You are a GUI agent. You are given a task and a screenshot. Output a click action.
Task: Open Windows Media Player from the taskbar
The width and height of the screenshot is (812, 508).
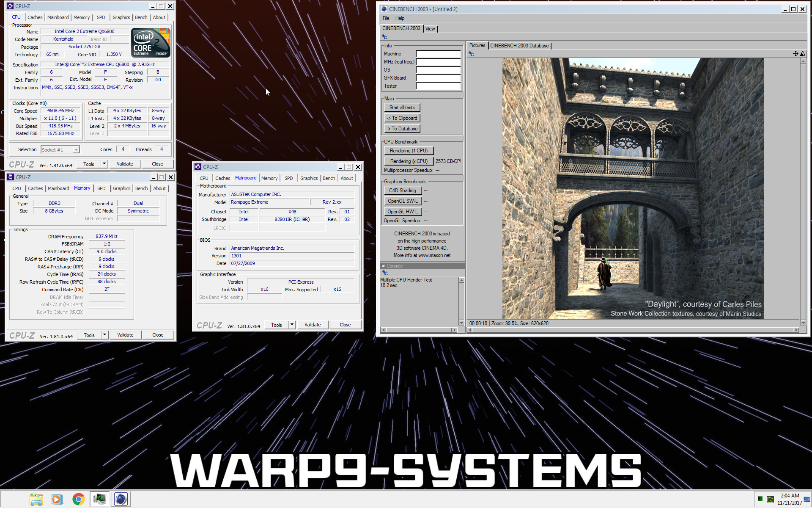pyautogui.click(x=57, y=500)
